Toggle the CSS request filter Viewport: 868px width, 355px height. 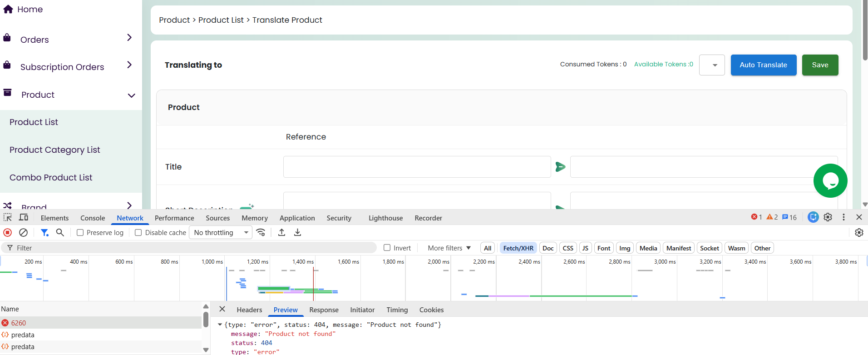[x=568, y=248]
